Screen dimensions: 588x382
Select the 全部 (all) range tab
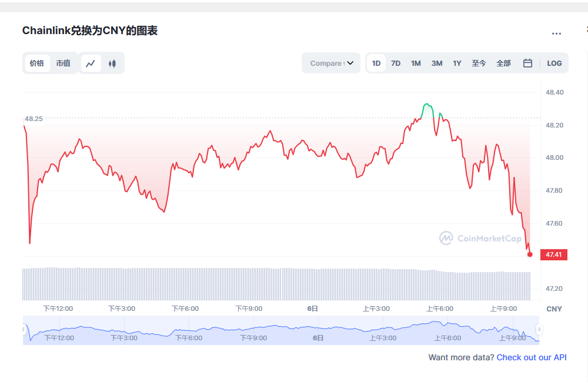point(504,63)
